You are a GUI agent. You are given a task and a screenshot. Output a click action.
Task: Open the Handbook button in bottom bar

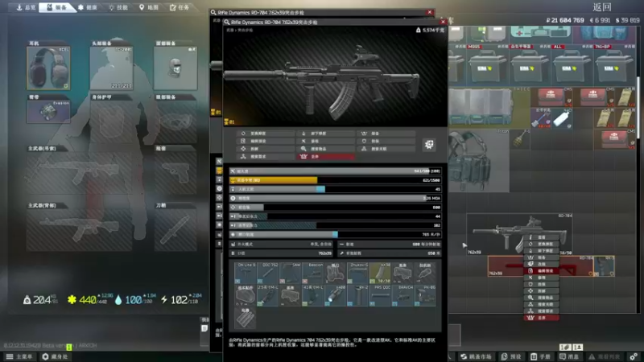[x=540, y=356]
